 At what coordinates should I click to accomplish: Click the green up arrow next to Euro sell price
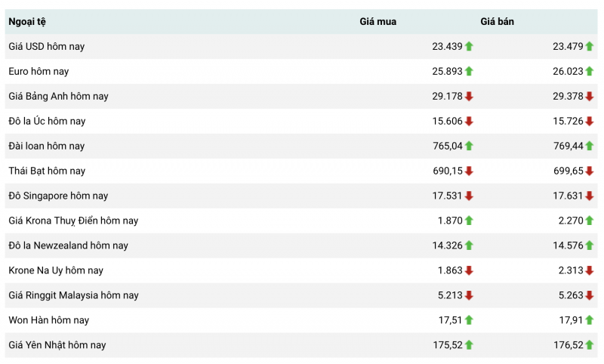point(590,71)
